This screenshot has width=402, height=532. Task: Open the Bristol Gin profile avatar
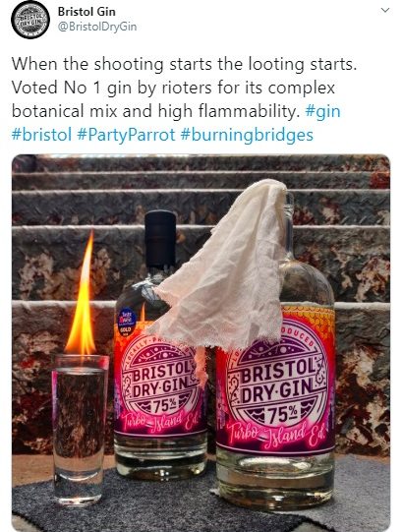(30, 20)
